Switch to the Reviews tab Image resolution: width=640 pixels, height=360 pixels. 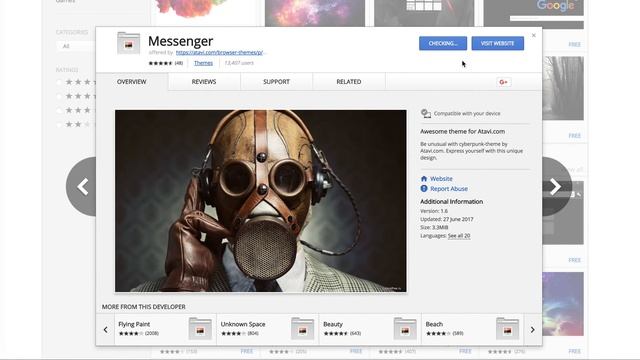point(204,82)
